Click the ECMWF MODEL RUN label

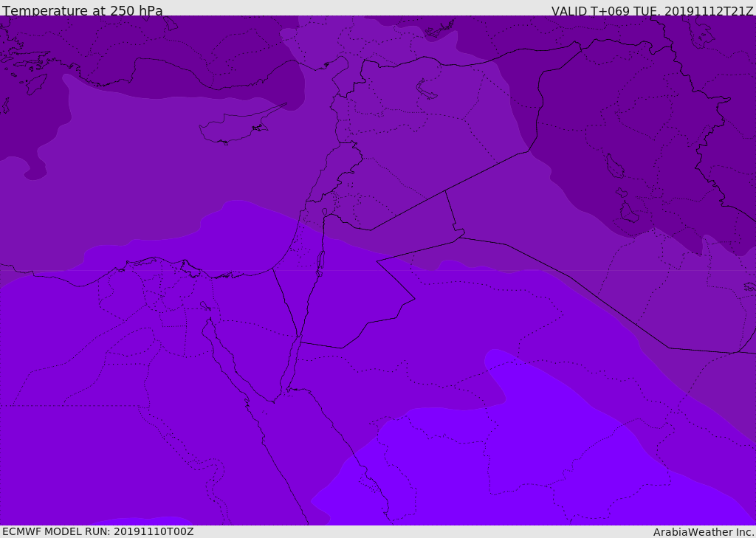(97, 531)
